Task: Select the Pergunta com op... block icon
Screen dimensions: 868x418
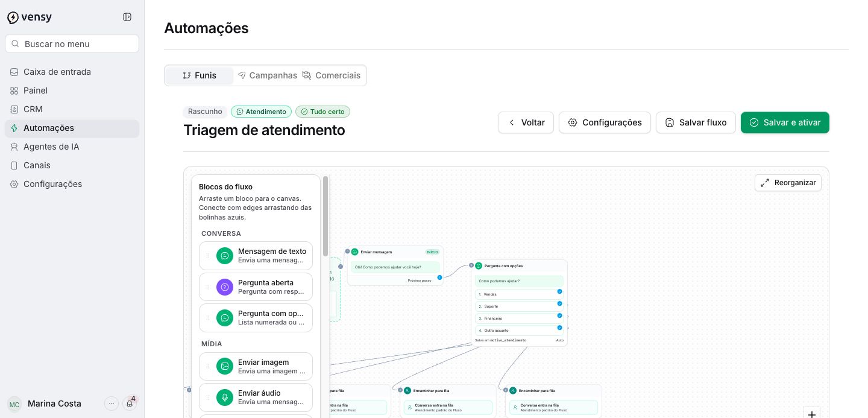Action: pos(225,318)
